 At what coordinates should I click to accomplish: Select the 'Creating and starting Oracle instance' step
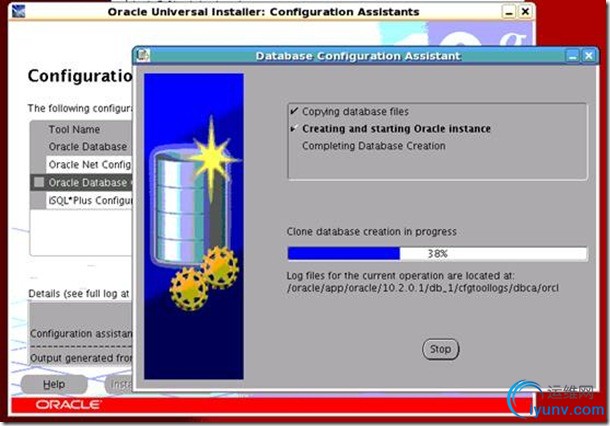point(396,129)
